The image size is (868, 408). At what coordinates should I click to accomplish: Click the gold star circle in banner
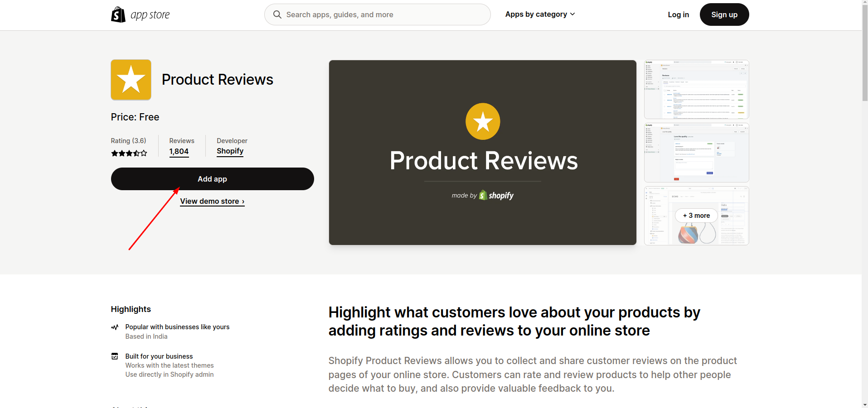point(483,121)
